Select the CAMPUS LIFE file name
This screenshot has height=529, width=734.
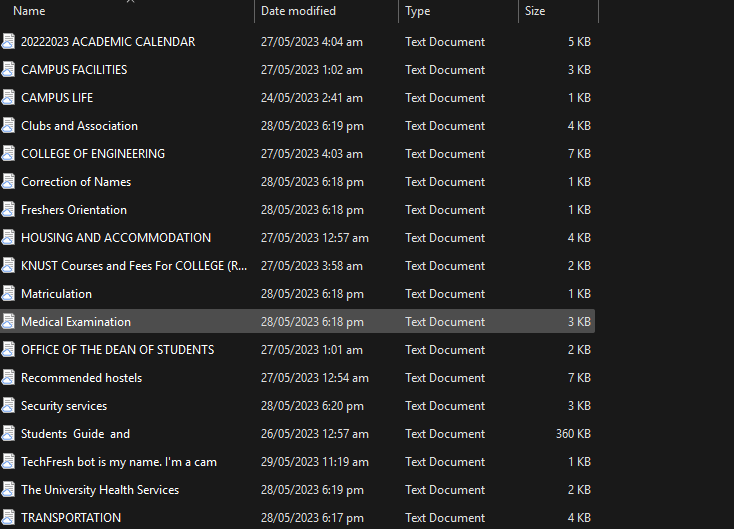57,98
